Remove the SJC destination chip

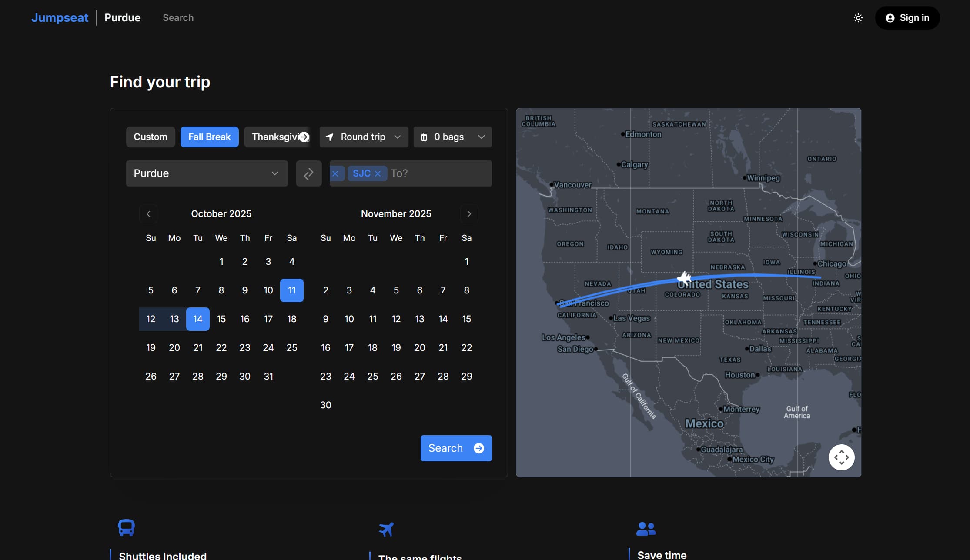point(378,173)
